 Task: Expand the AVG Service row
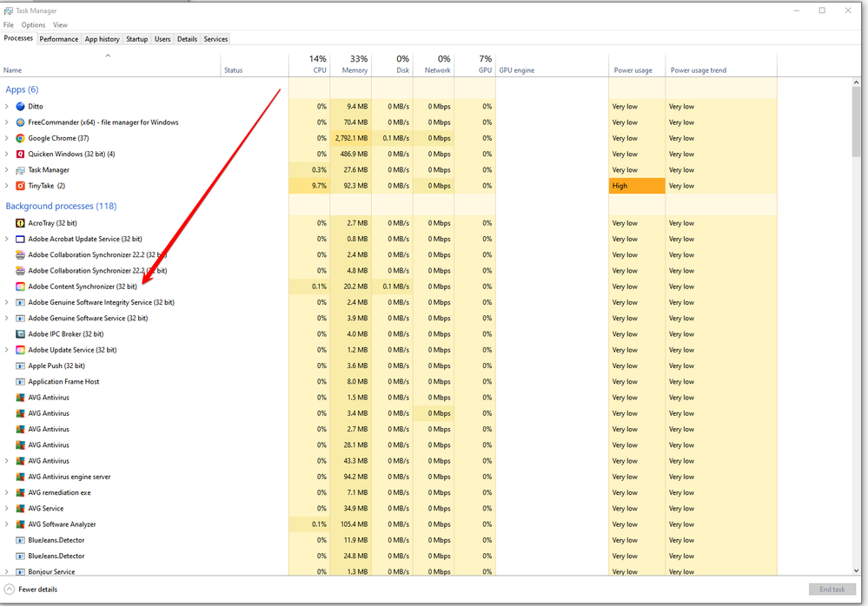coord(7,509)
